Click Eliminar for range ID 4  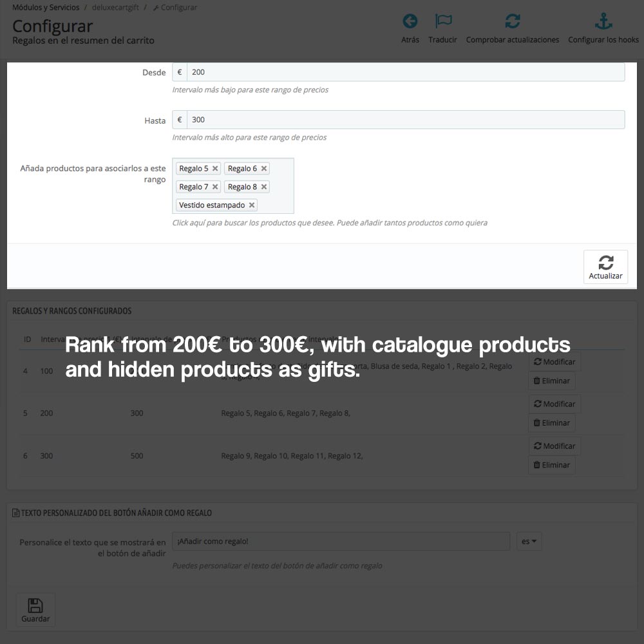coord(552,381)
